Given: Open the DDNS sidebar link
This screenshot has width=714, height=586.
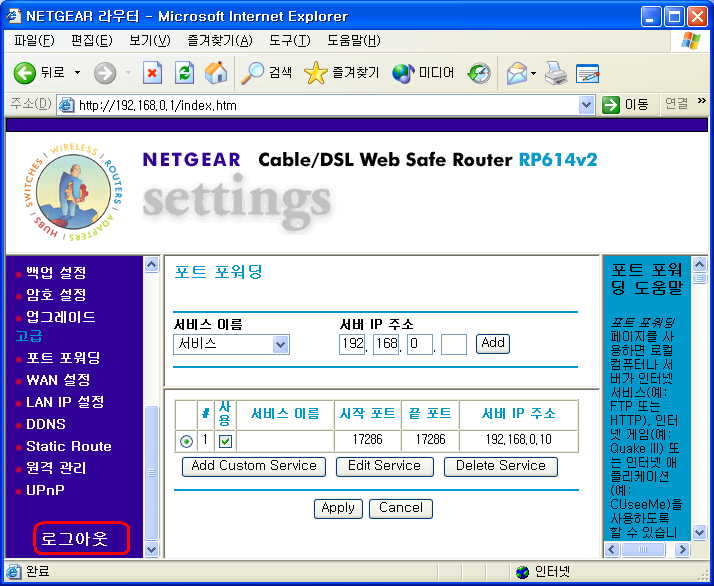Looking at the screenshot, I should pos(46,424).
